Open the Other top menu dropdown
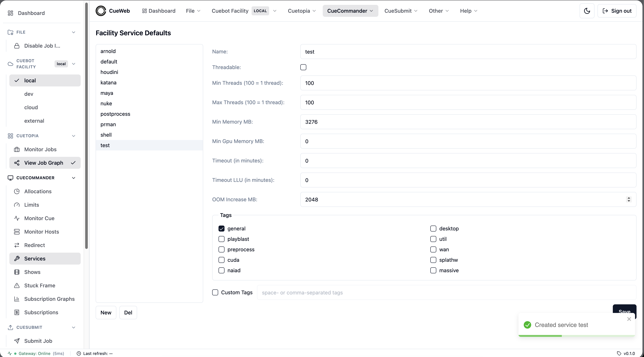The height and width of the screenshot is (357, 644). pos(439,11)
